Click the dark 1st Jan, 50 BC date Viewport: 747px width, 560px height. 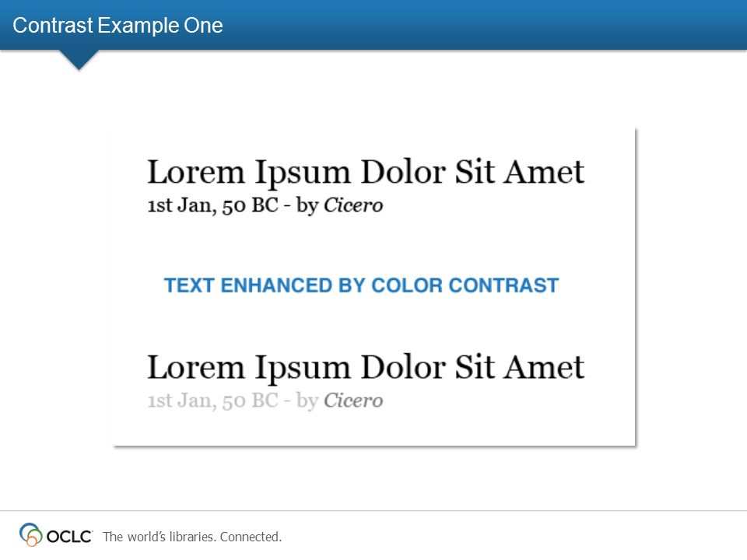coord(213,205)
